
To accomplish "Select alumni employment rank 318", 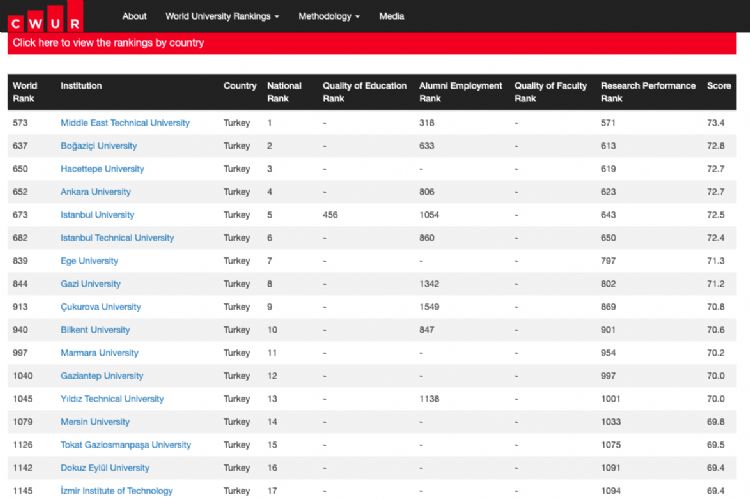I will click(x=427, y=123).
